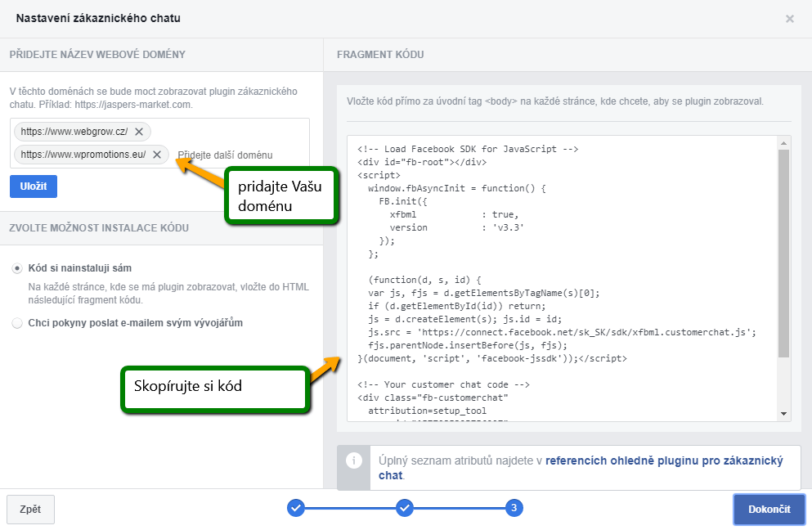The height and width of the screenshot is (530, 812).
Task: Open the customer chat plugin reference link
Action: tap(581, 468)
